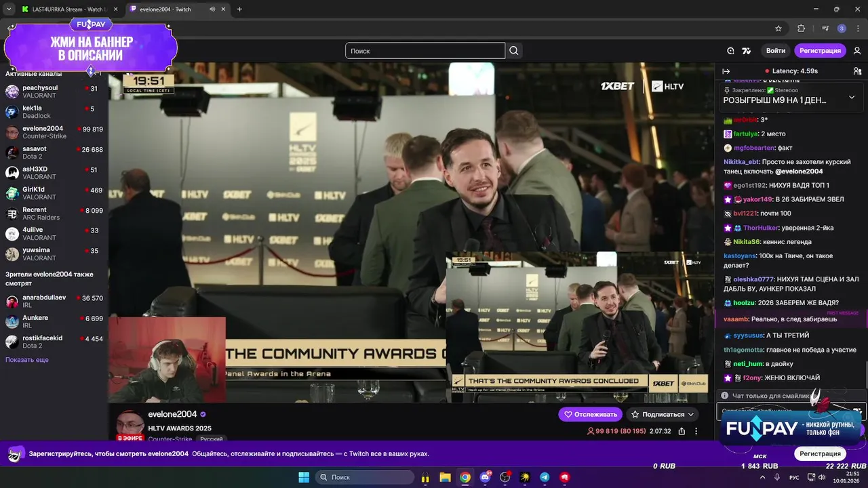This screenshot has height=488, width=868.
Task: Click the evelone2004 streamer avatar
Action: click(129, 424)
